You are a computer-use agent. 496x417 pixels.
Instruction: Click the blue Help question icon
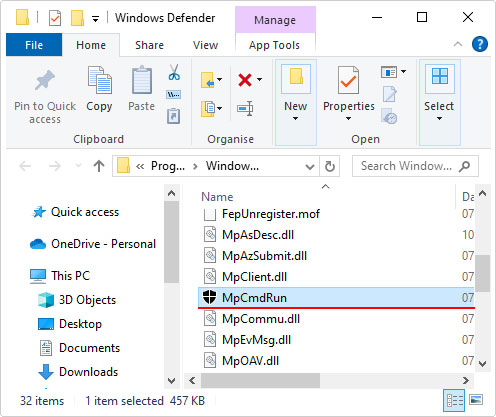[x=480, y=44]
